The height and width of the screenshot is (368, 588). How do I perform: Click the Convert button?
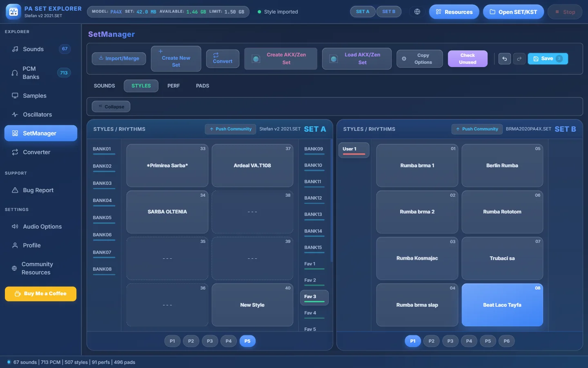[223, 59]
